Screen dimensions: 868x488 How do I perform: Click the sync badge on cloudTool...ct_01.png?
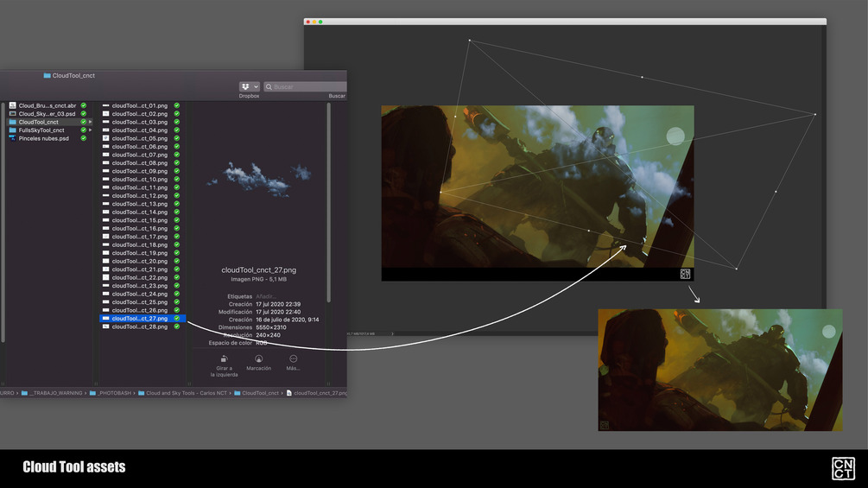tap(176, 105)
